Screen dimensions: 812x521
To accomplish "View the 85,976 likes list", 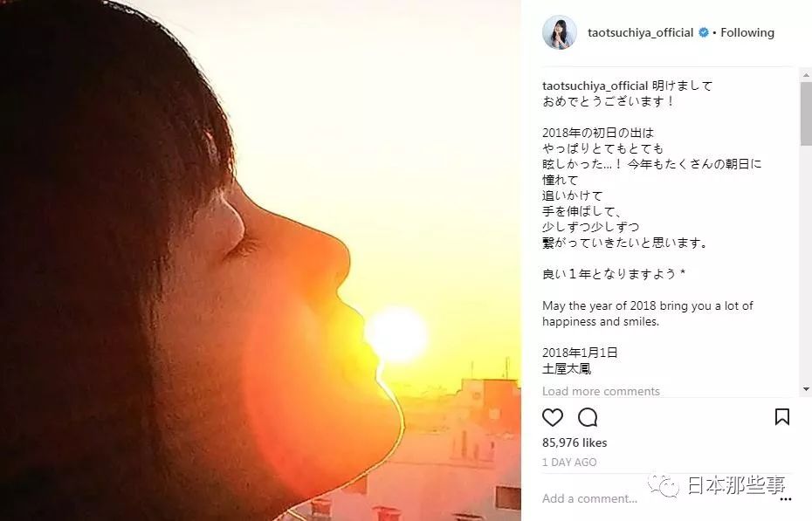I will point(575,442).
